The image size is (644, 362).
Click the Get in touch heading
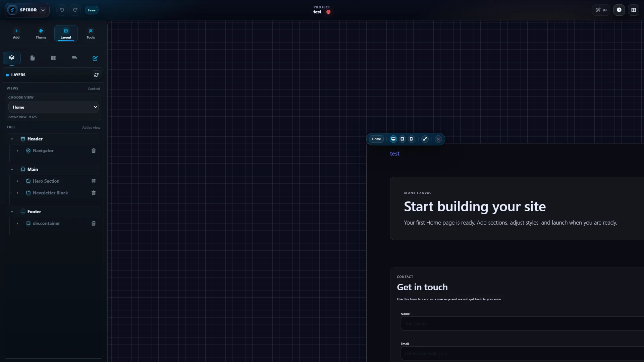pyautogui.click(x=422, y=287)
